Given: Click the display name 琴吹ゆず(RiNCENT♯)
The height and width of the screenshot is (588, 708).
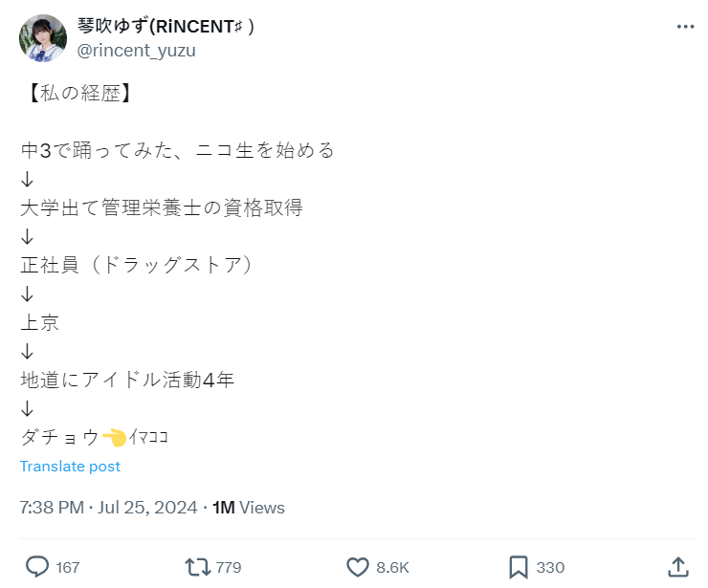Looking at the screenshot, I should tap(166, 27).
